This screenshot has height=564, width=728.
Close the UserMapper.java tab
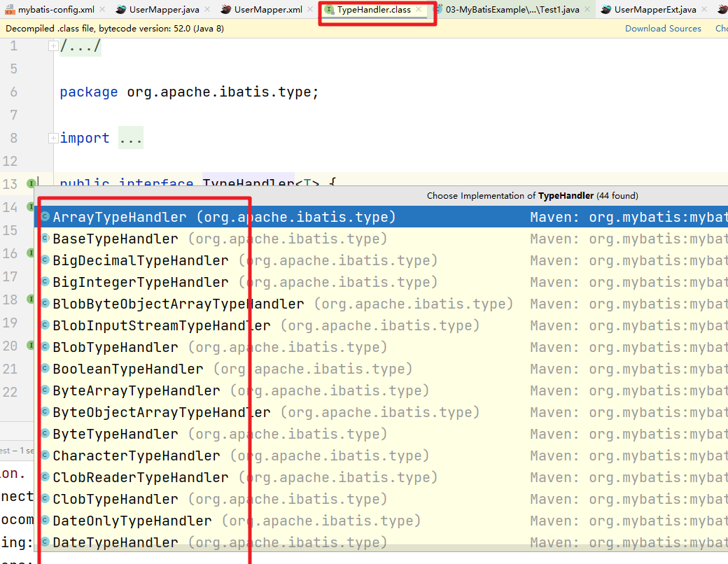point(207,9)
